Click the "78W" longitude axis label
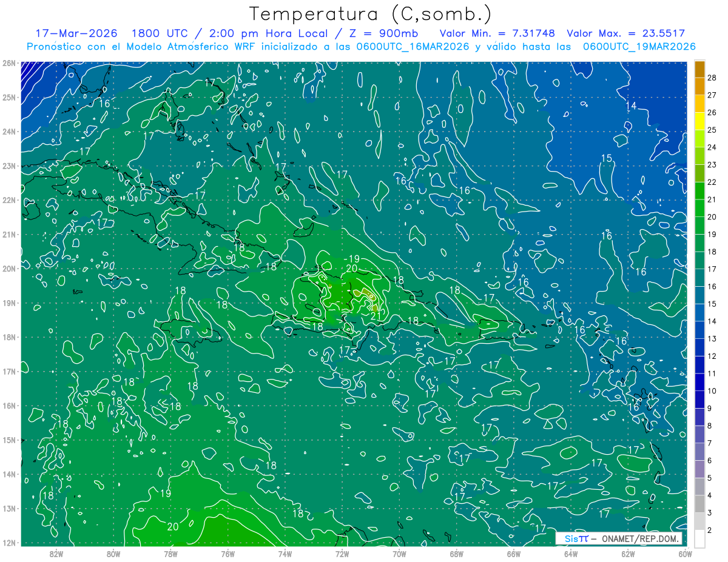This screenshot has height=562, width=728. (x=170, y=554)
